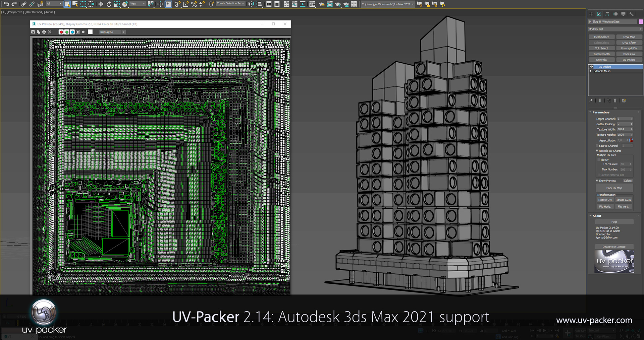Click the Mirror tool icon
Image resolution: width=644 pixels, height=340 pixels.
251,4
